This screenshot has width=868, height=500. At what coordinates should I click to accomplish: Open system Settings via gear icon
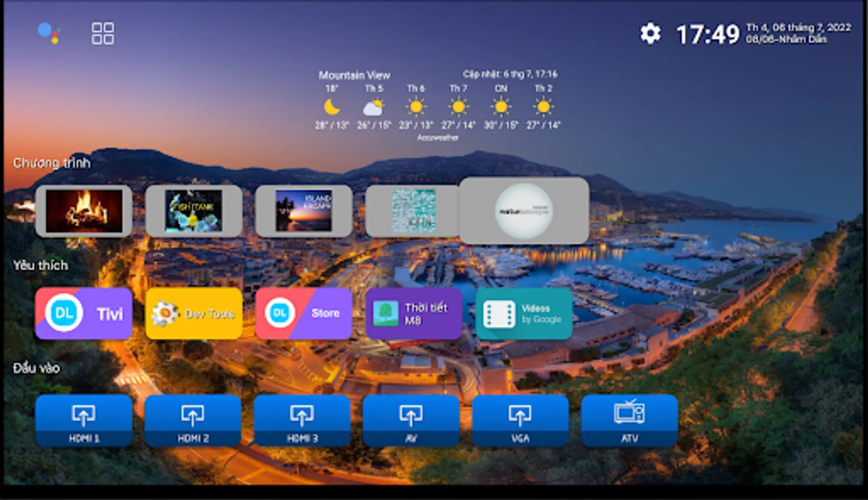click(650, 33)
